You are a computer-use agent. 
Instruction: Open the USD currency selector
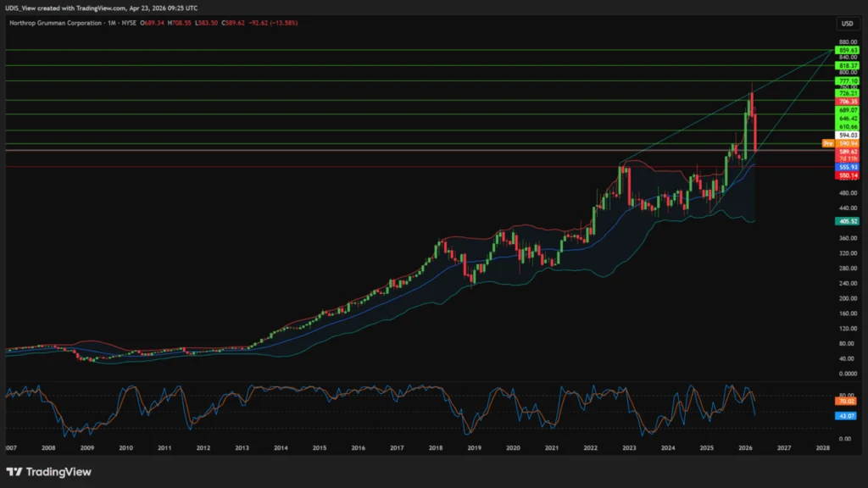[x=847, y=23]
